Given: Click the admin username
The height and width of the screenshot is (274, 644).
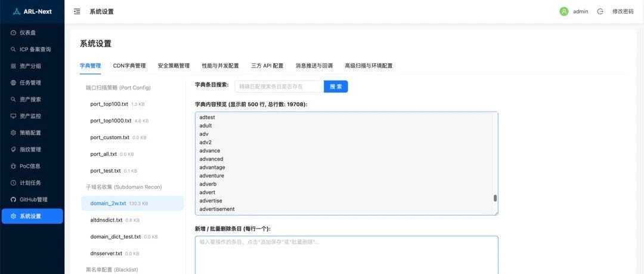Looking at the screenshot, I should [581, 11].
